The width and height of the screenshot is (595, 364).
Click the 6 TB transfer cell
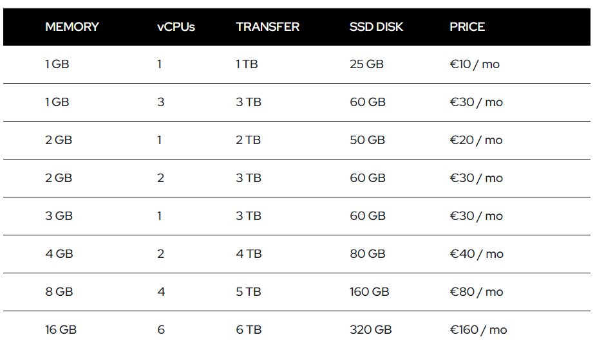point(249,329)
